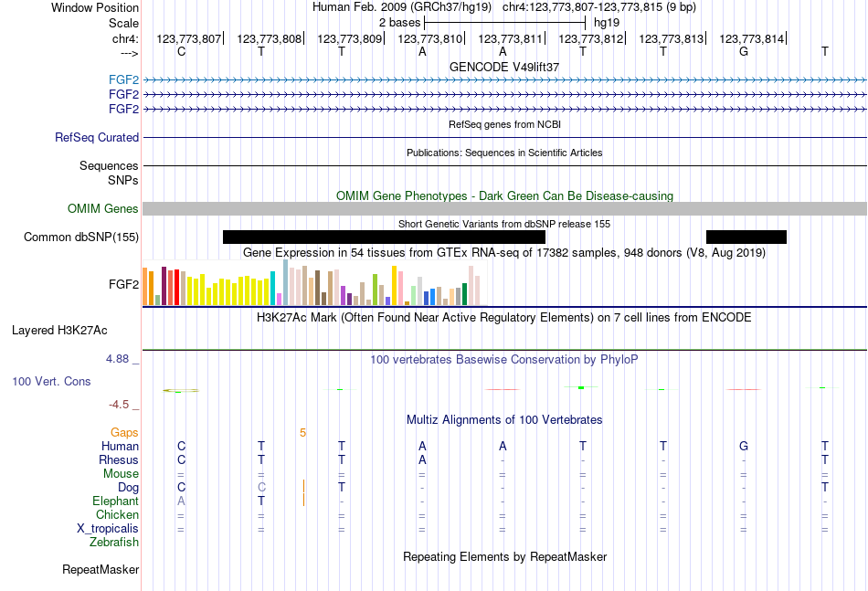Open 100 vertebrates Basewise Conservation by PhyloP title

(504, 360)
